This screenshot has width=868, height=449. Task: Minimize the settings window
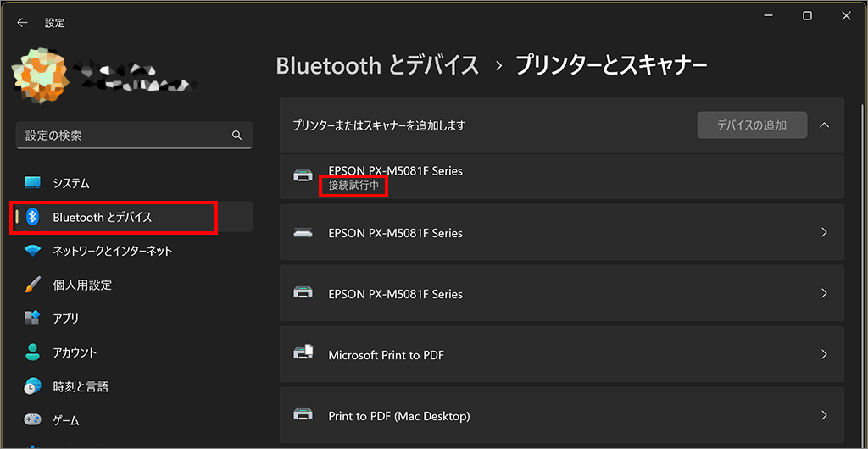point(768,16)
